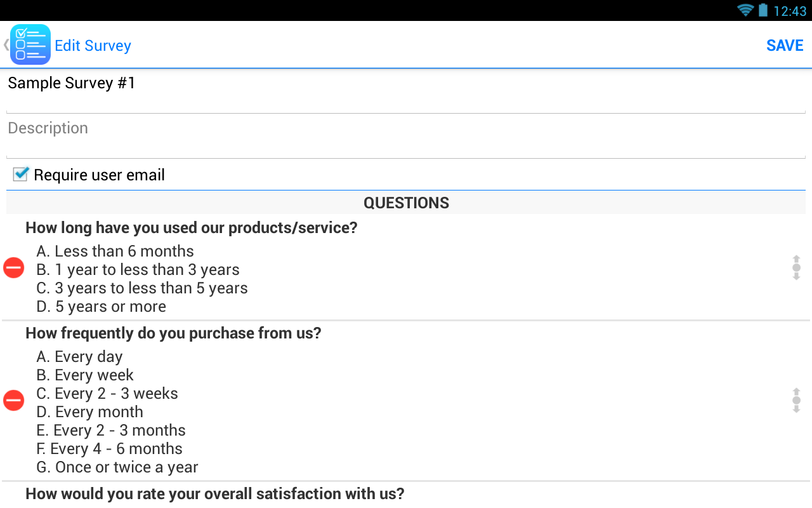The height and width of the screenshot is (508, 812).
Task: Click the drag handle for the first question
Action: tap(796, 267)
